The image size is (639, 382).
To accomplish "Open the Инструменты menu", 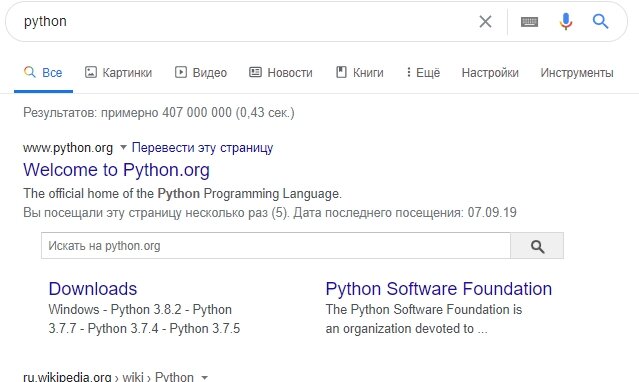I will [x=577, y=73].
